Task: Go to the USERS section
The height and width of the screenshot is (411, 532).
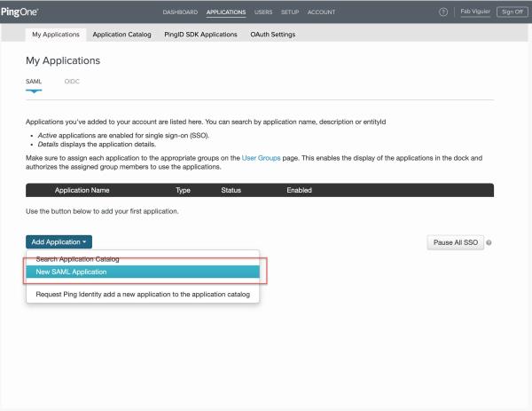Action: [263, 12]
